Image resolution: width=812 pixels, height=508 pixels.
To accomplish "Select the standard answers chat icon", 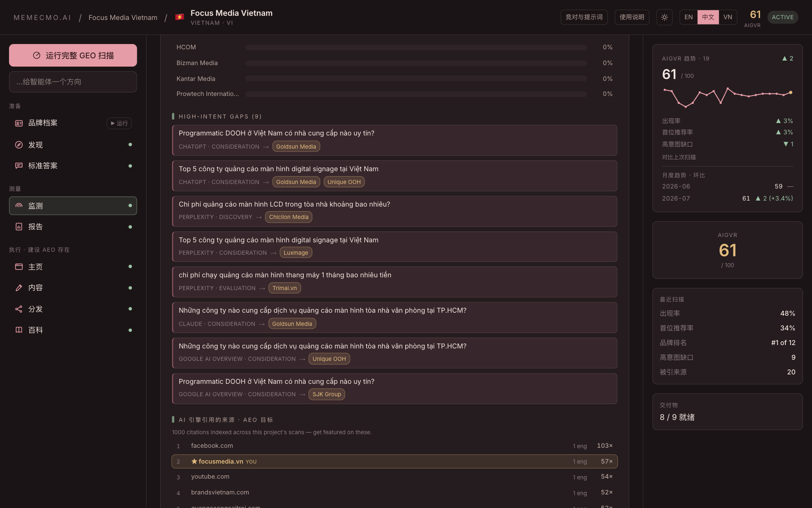I will [x=19, y=166].
